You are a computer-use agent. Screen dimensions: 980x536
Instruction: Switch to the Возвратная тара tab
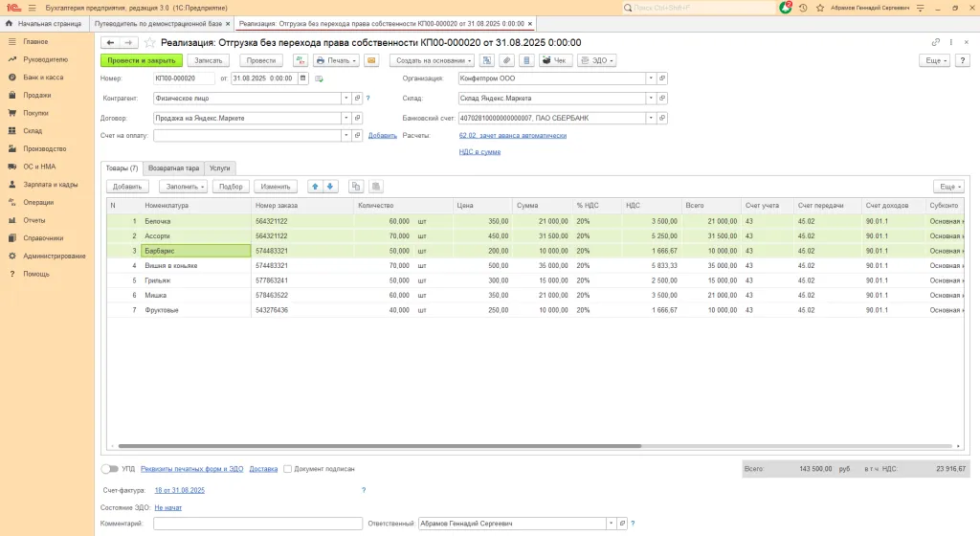pos(173,167)
